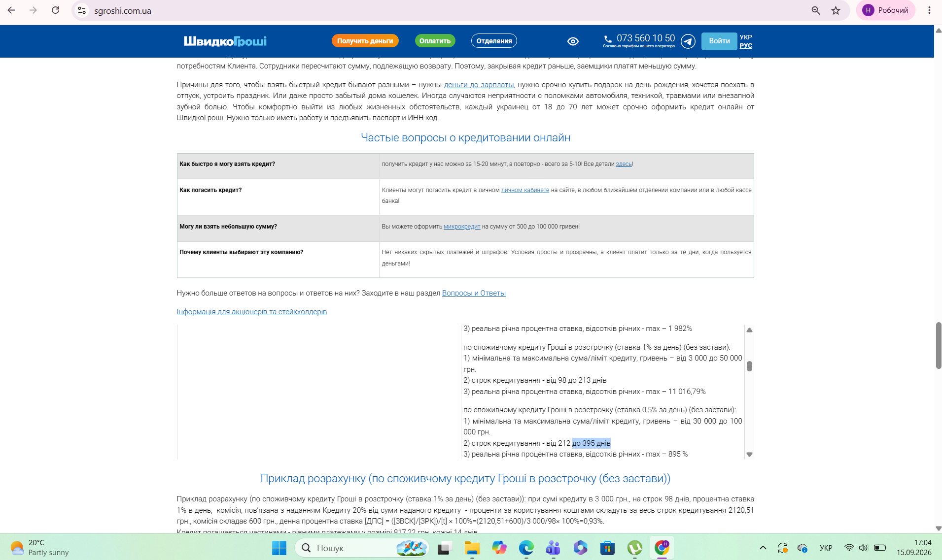Open the Отделения tab

coord(494,41)
